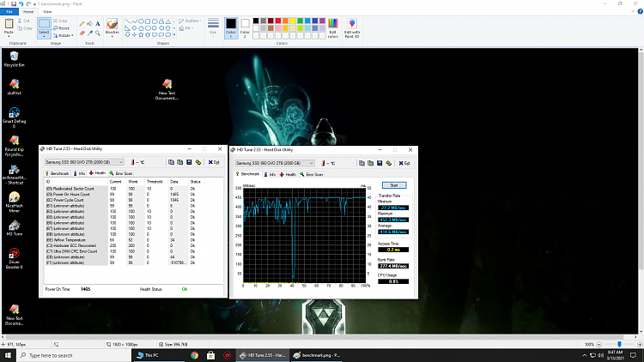Pick the Triangle shape in Shapes gallery
Screen dimensions: 644x362
point(168,21)
